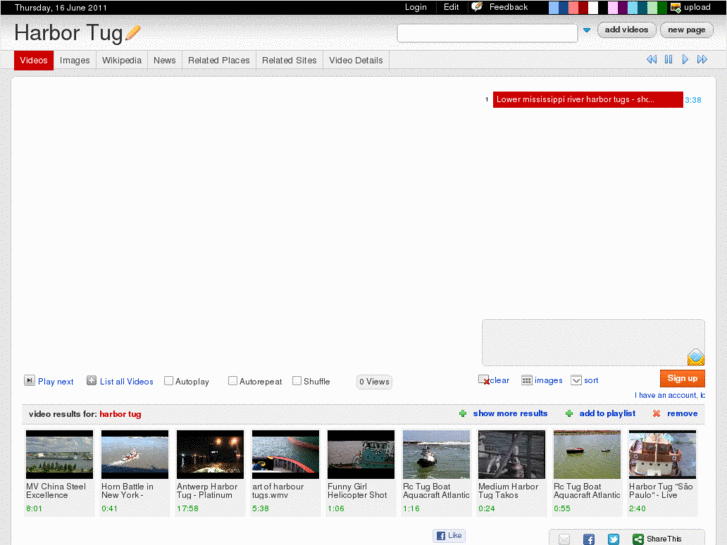Screen dimensions: 727x545
Task: Click the clear playlist icon
Action: [x=484, y=380]
